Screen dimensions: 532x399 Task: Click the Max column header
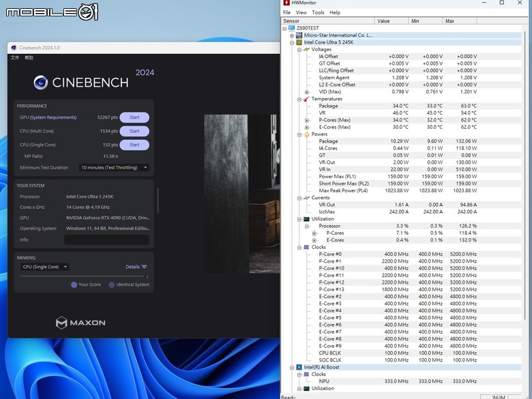[460, 21]
